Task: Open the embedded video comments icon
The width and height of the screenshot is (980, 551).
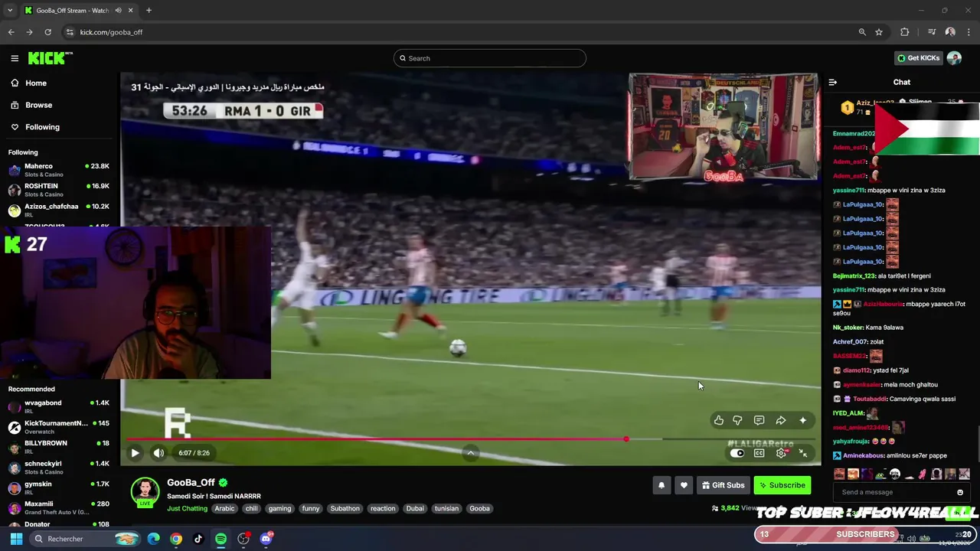Action: point(759,420)
